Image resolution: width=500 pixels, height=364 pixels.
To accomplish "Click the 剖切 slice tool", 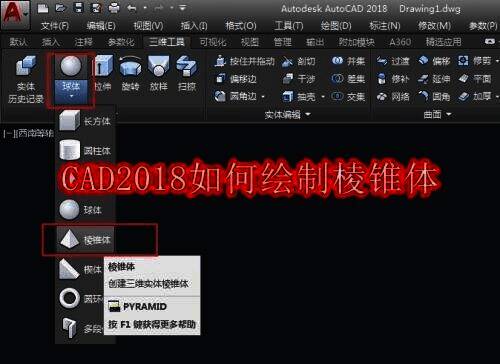I will pyautogui.click(x=298, y=61).
